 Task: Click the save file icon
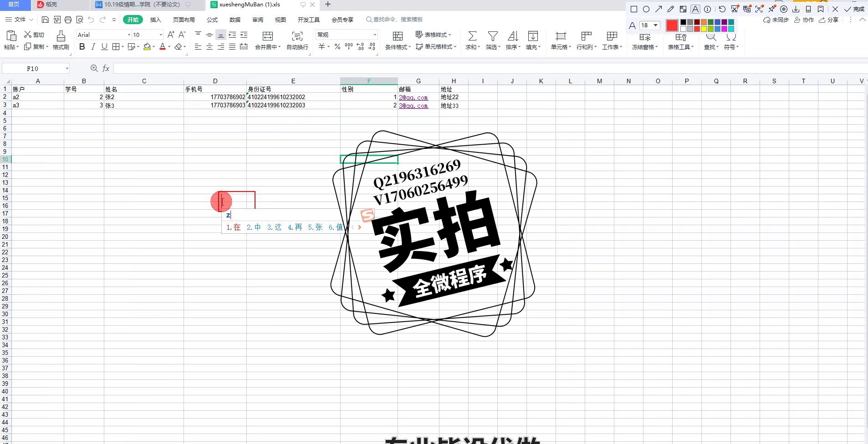coord(45,20)
